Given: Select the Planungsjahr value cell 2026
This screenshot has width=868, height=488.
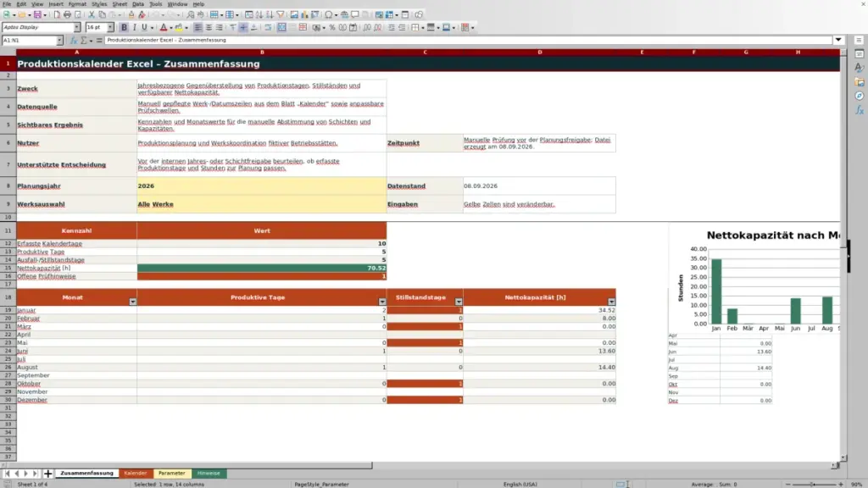Looking at the screenshot, I should 262,186.
